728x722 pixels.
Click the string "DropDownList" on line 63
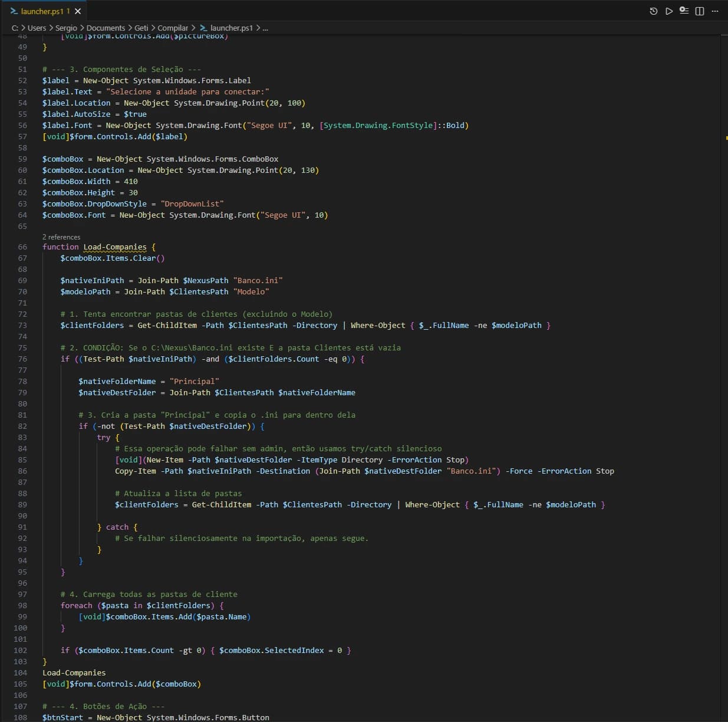pos(192,204)
